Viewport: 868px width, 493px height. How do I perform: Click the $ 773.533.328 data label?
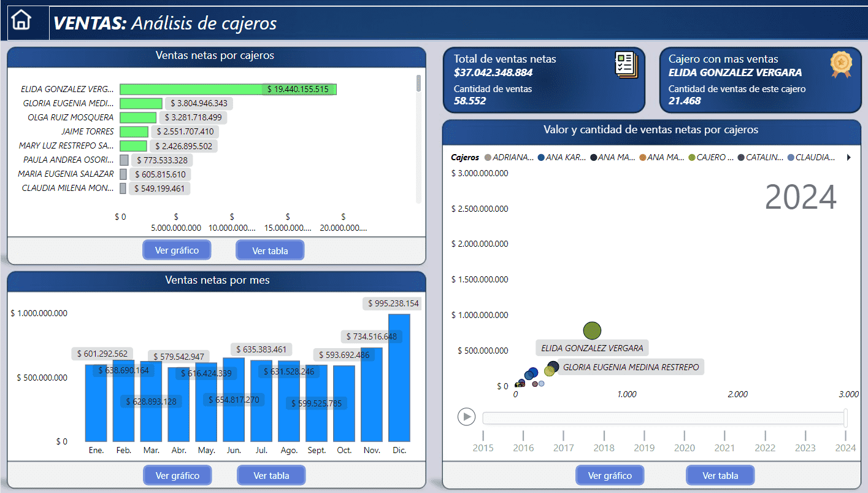pyautogui.click(x=162, y=160)
